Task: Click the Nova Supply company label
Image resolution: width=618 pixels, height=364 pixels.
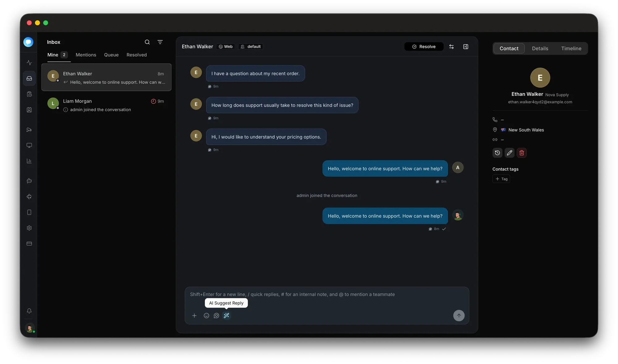Action: point(557,95)
